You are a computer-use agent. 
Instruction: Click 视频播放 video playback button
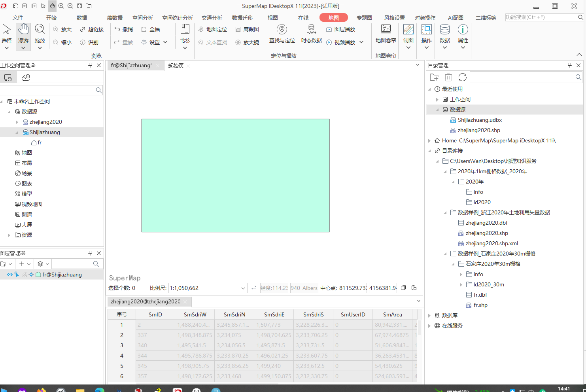(340, 42)
